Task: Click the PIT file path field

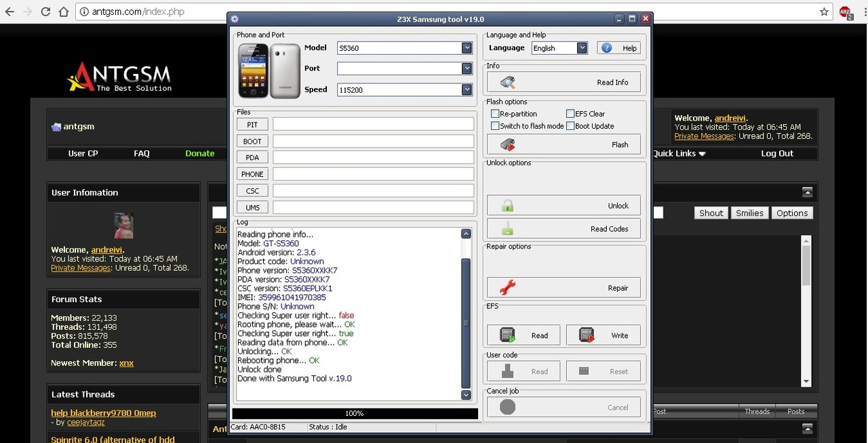Action: [x=374, y=124]
